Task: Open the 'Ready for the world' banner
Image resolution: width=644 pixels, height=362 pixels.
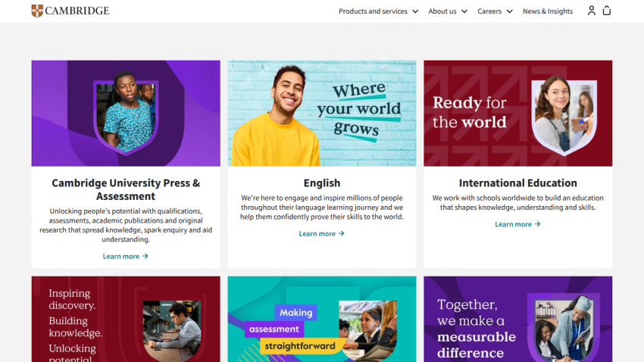Action: [518, 114]
